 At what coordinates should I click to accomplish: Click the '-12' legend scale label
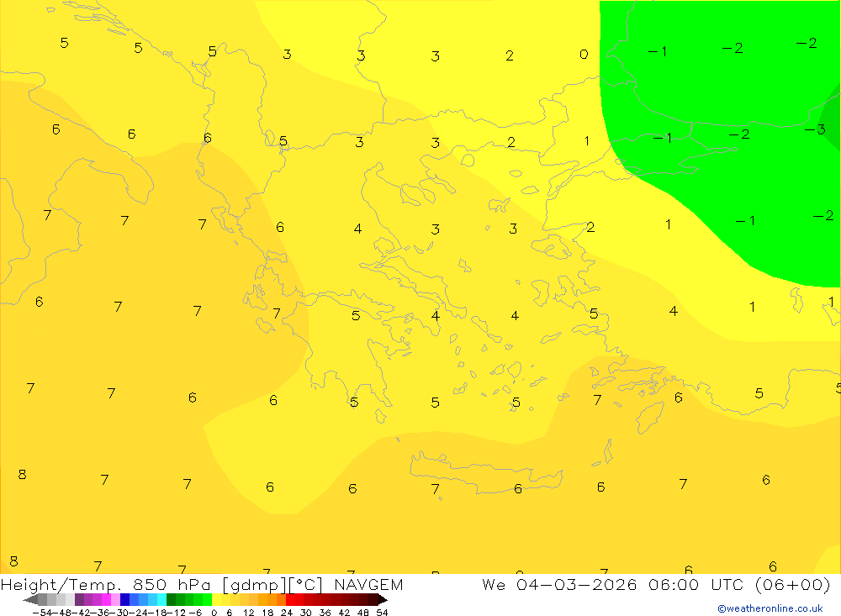(x=177, y=613)
